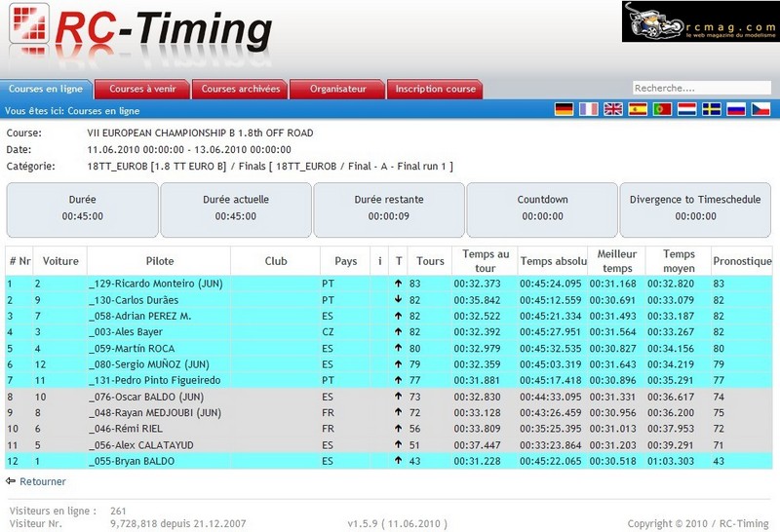This screenshot has width=780, height=532.
Task: Click trend arrow in Rayan MEDJOUBI row
Action: coord(398,412)
